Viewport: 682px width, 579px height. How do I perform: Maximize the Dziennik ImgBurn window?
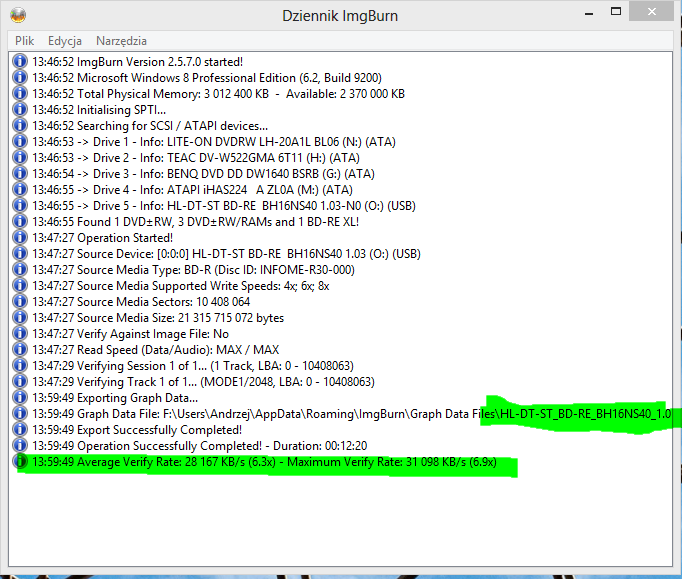tap(616, 11)
